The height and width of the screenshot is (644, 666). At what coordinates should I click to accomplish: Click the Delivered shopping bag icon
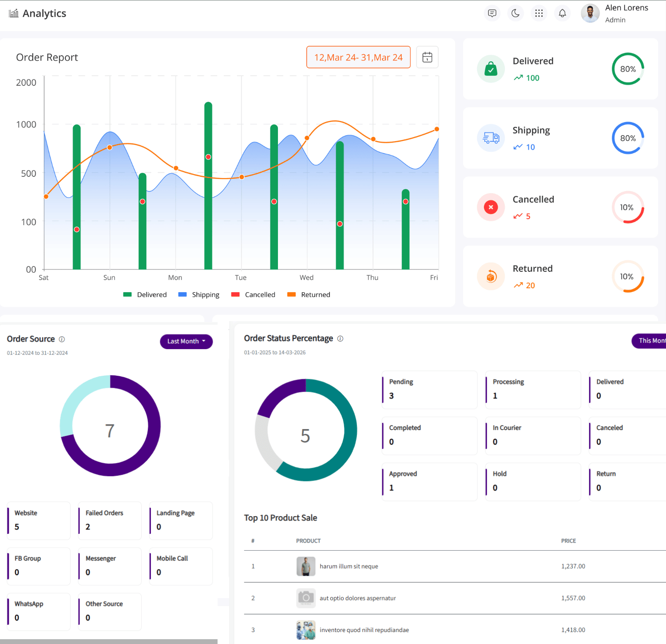point(491,69)
